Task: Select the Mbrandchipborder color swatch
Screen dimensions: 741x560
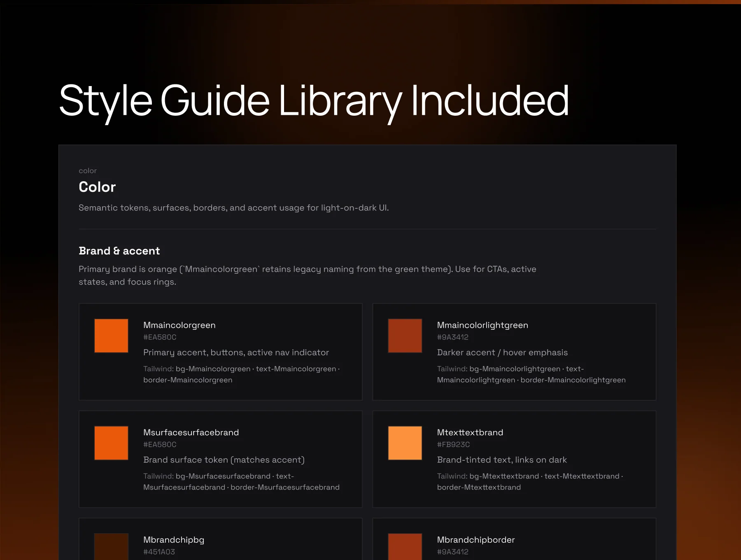Action: [x=405, y=547]
